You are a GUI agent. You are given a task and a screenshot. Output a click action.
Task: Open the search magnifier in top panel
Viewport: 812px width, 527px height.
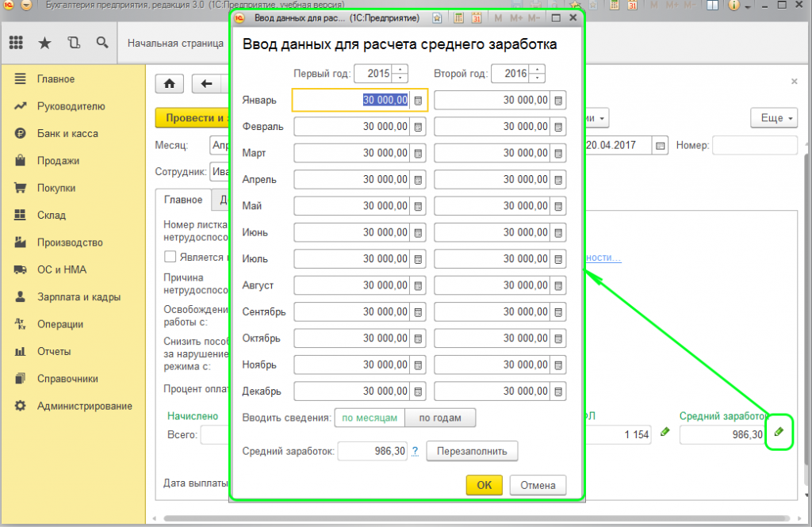(101, 43)
